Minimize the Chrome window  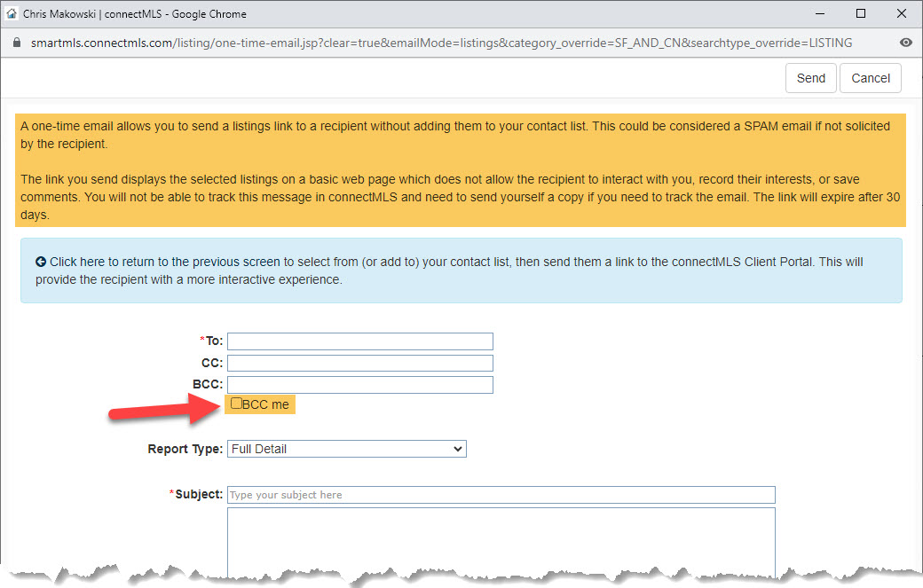pos(820,13)
